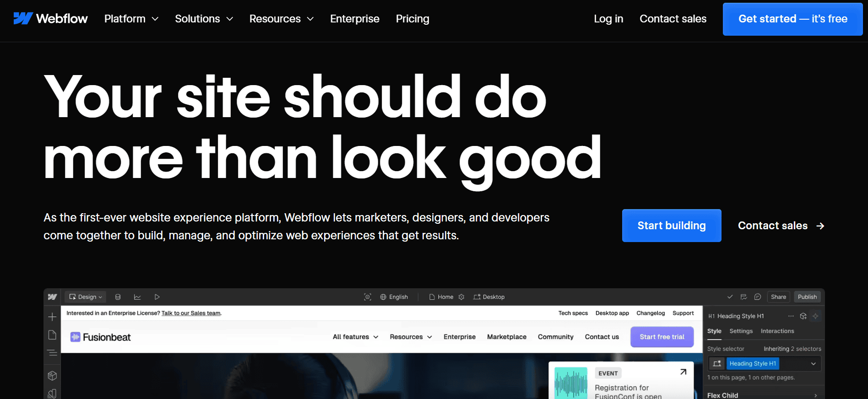
Task: Click the three-dot menu beside Heading Style H1
Action: click(791, 316)
